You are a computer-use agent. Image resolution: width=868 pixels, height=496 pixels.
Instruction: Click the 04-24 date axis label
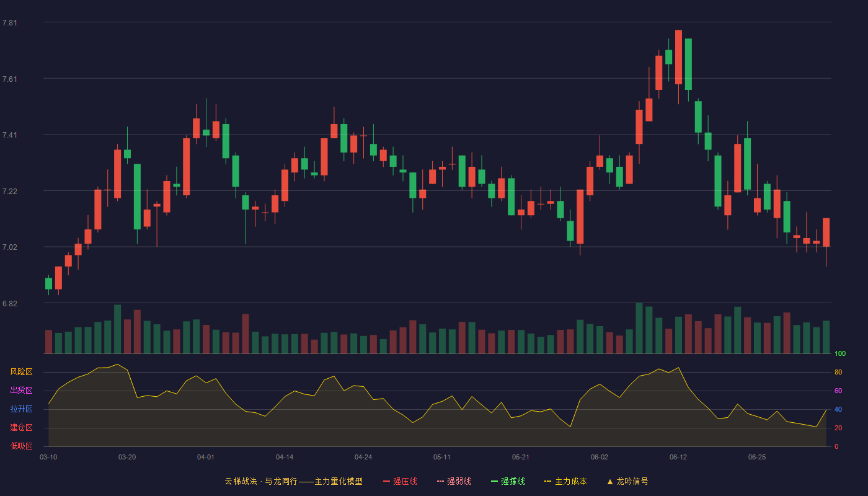pyautogui.click(x=363, y=457)
